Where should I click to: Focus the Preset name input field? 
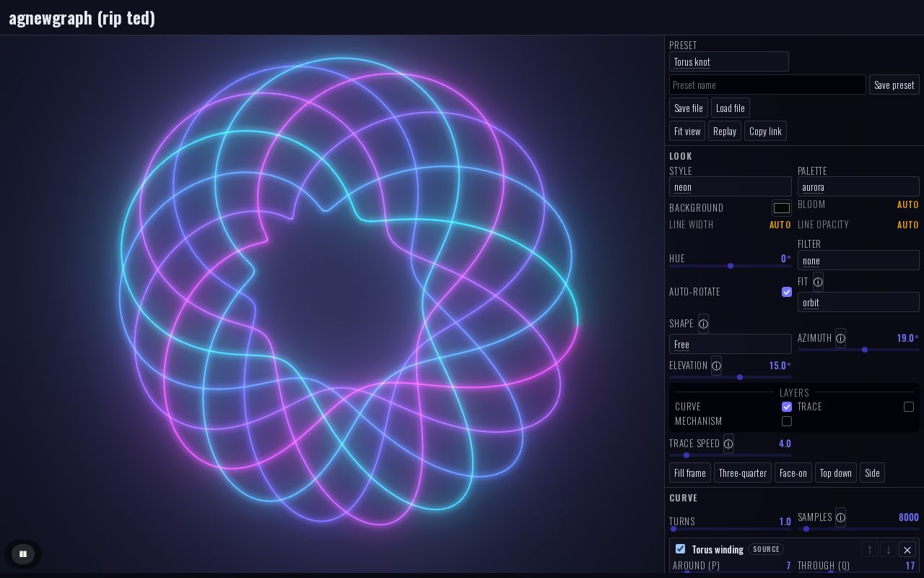(767, 85)
